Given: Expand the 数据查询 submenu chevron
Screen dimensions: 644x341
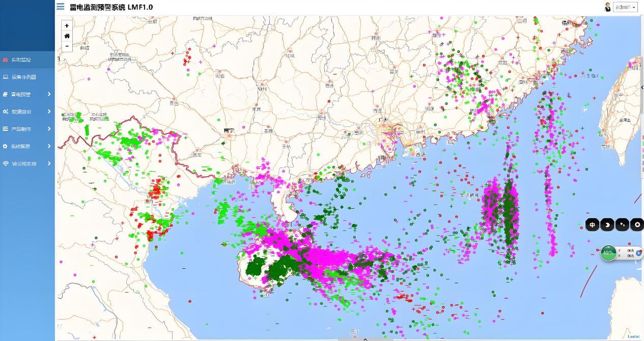Looking at the screenshot, I should coord(49,111).
